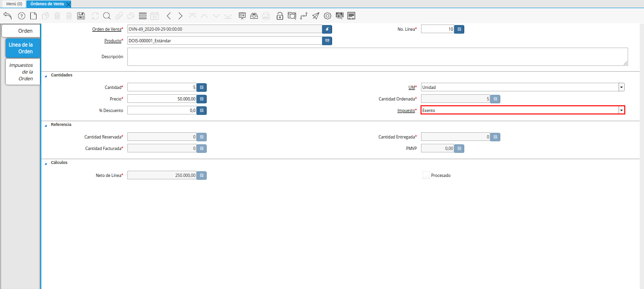Open zoom across folder-magnifier icon
This screenshot has height=289, width=644.
click(292, 16)
